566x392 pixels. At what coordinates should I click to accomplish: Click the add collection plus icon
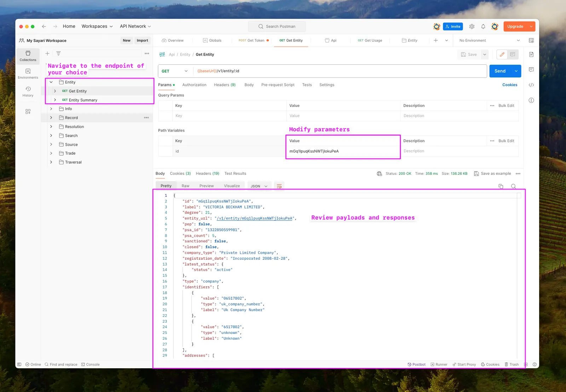coord(47,53)
